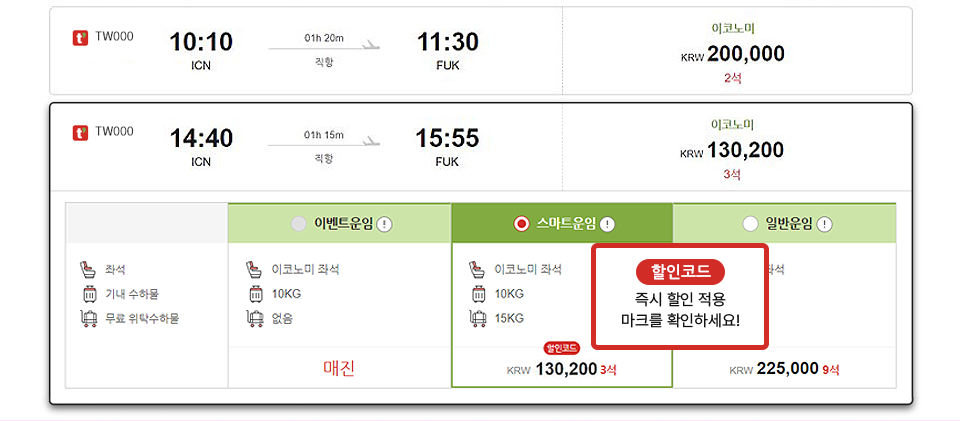This screenshot has height=421, width=960.
Task: Click the airplane icon on the 01h 20m flight
Action: click(371, 44)
